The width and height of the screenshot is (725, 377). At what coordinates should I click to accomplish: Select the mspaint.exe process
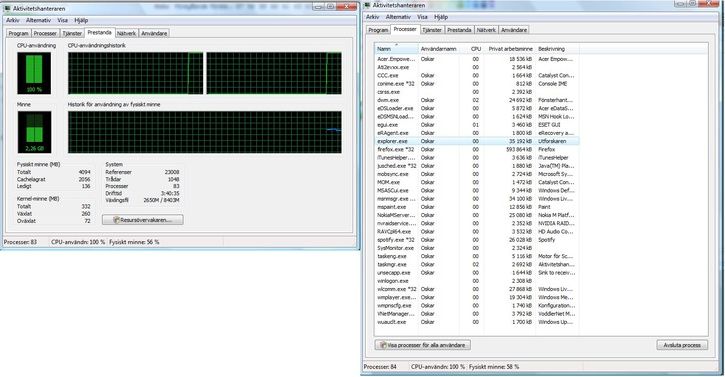point(477,207)
